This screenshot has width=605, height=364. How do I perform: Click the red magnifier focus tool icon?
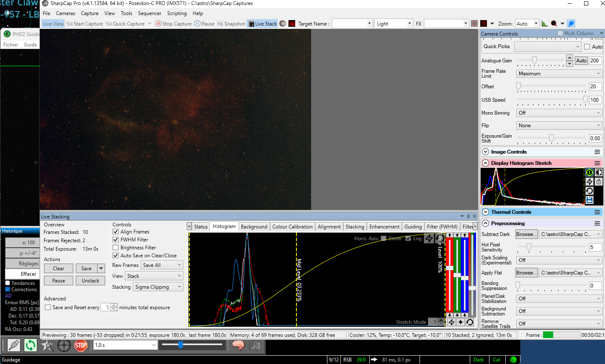[x=554, y=23]
